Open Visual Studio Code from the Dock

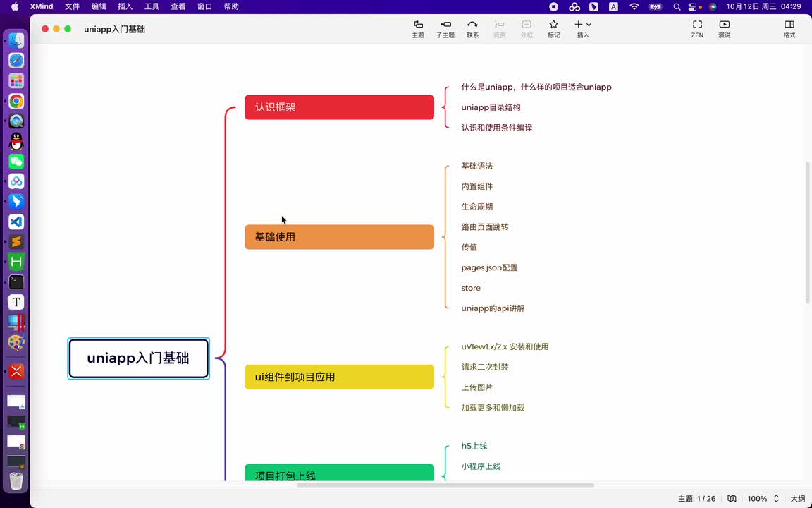(x=17, y=222)
